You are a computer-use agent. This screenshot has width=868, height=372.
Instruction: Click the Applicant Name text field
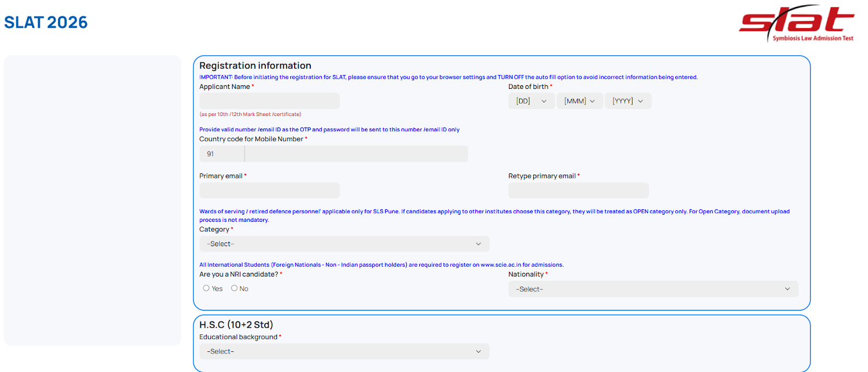point(270,101)
